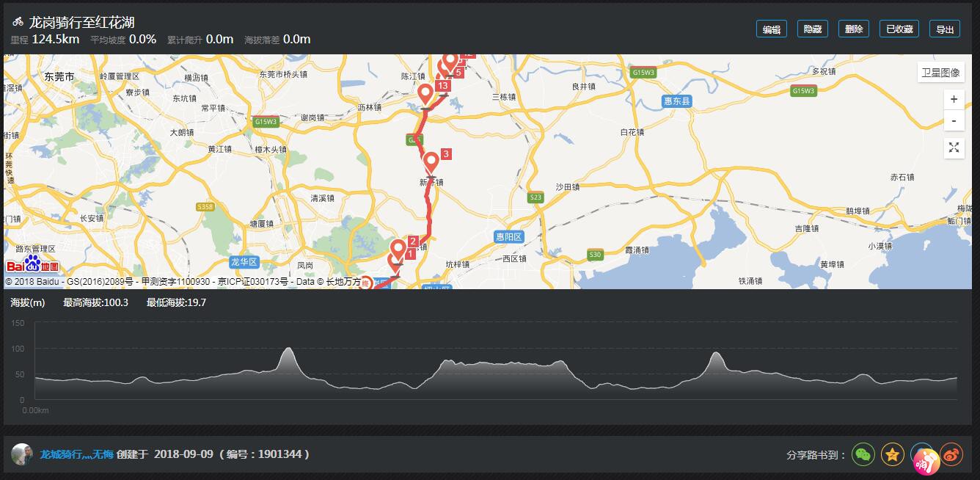Screen dimensions: 980x480
Task: Expand the map to fullscreen
Action: coord(954,148)
